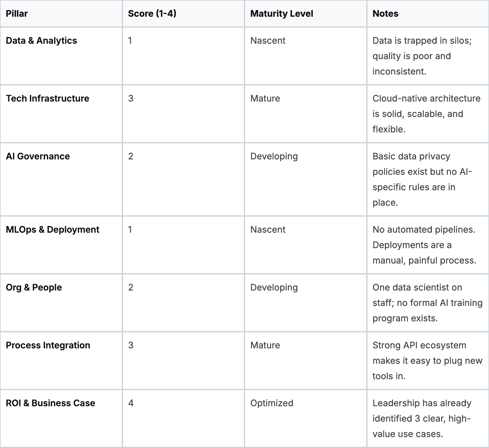Image resolution: width=489 pixels, height=448 pixels.
Task: Click the strong API ecosystem note
Action: [427, 361]
